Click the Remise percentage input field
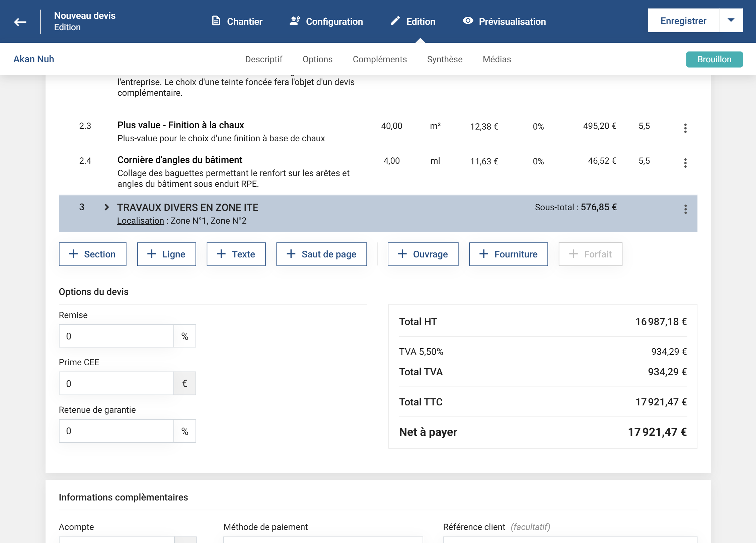This screenshot has width=756, height=543. click(116, 336)
